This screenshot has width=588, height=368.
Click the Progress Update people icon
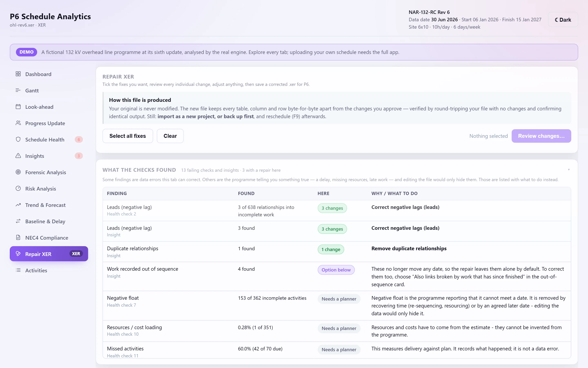[x=18, y=123]
